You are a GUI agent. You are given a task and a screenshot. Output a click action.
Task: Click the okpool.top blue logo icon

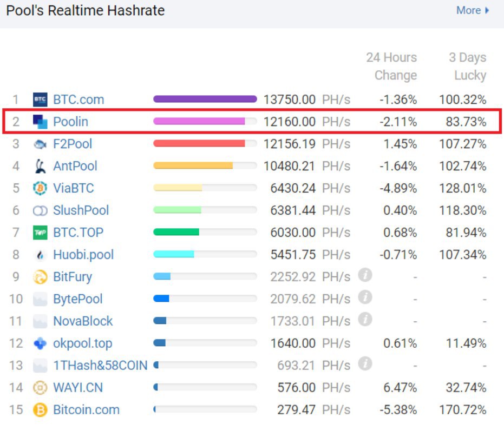40,343
